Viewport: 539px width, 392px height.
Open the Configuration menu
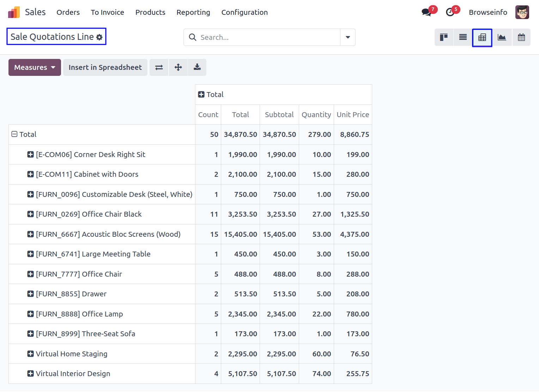point(244,12)
